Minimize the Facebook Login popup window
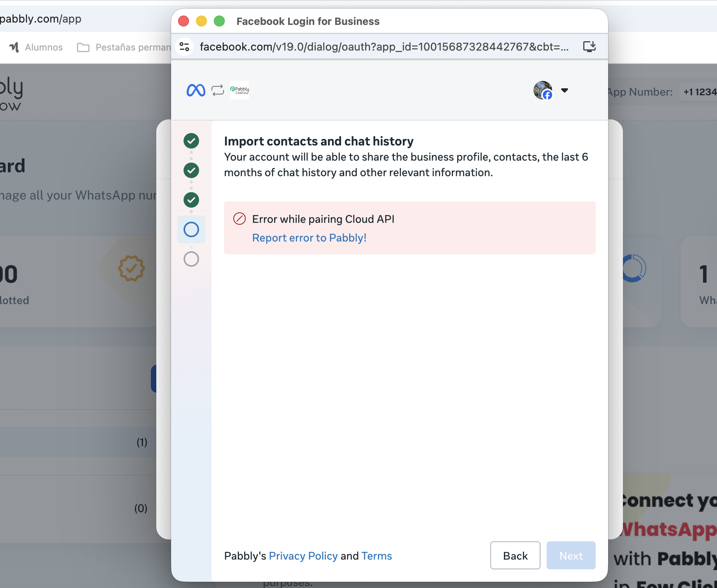The width and height of the screenshot is (717, 588). pyautogui.click(x=201, y=21)
